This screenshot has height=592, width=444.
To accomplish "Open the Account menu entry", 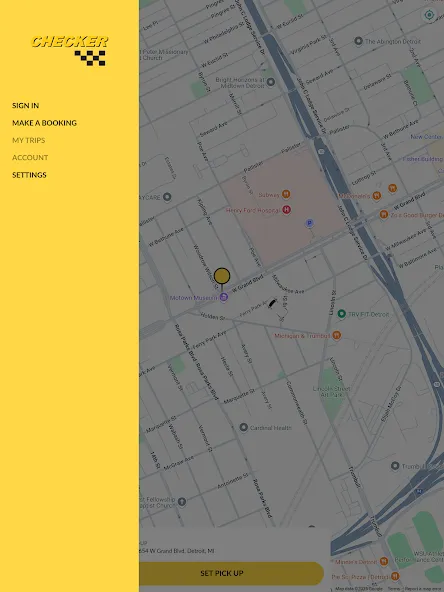I will click(30, 157).
